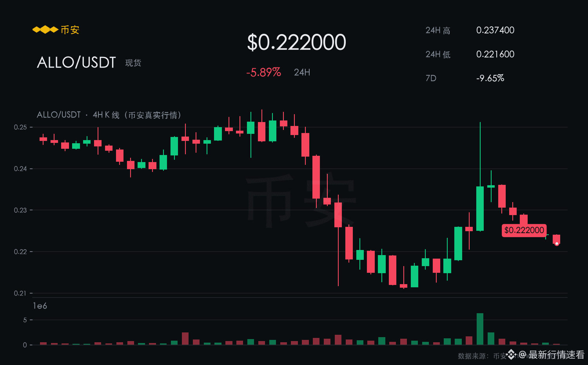Viewport: 588px width, 365px height.
Task: Click the tall green candle with long wick
Action: tap(480, 208)
